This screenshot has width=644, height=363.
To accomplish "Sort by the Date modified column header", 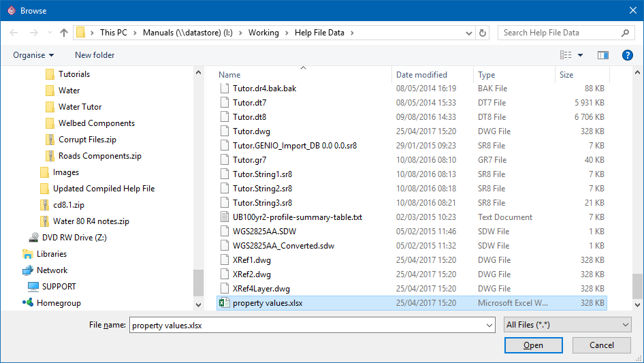I will point(421,75).
